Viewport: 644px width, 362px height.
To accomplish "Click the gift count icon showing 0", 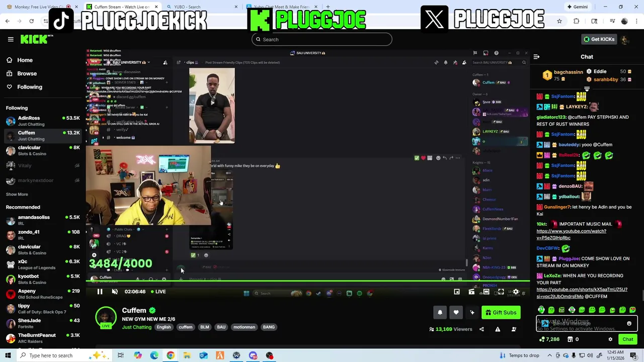I will [x=573, y=339].
